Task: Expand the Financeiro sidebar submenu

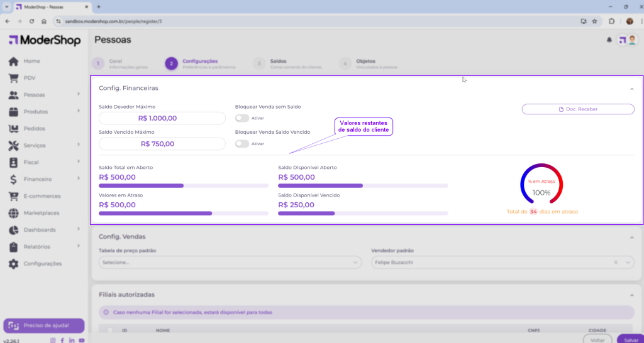Action: 79,179
